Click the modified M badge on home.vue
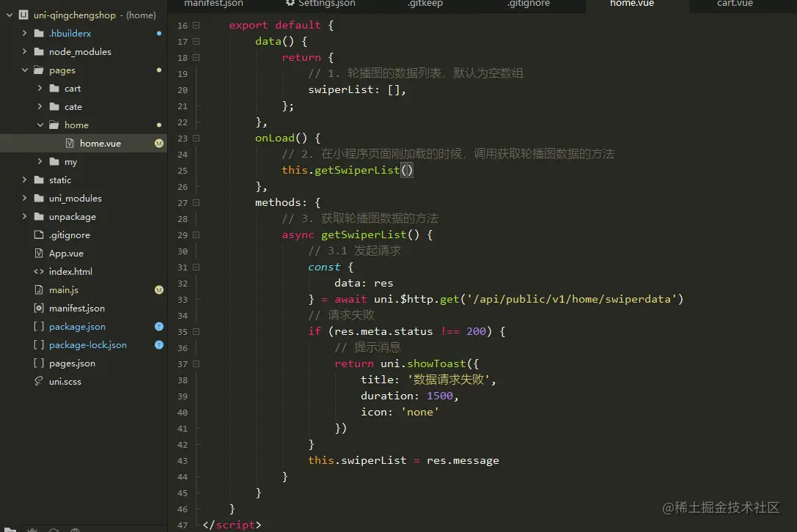This screenshot has width=797, height=532. pyautogui.click(x=159, y=144)
